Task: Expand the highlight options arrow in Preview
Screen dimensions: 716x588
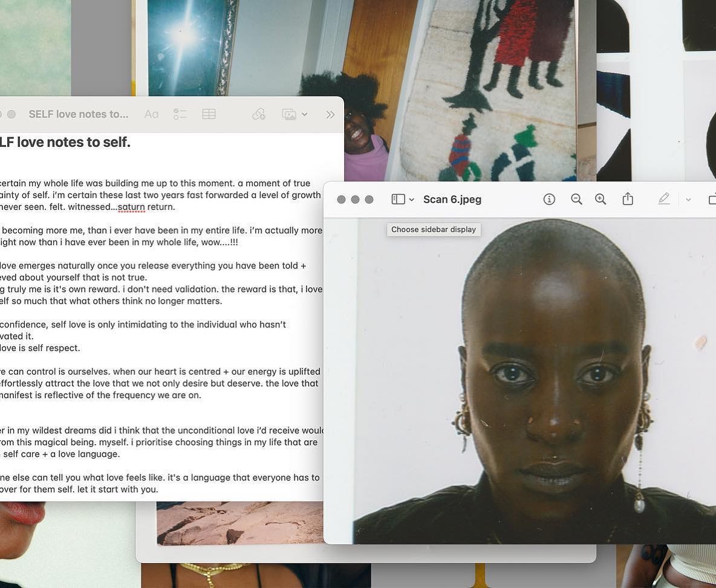Action: pyautogui.click(x=688, y=199)
